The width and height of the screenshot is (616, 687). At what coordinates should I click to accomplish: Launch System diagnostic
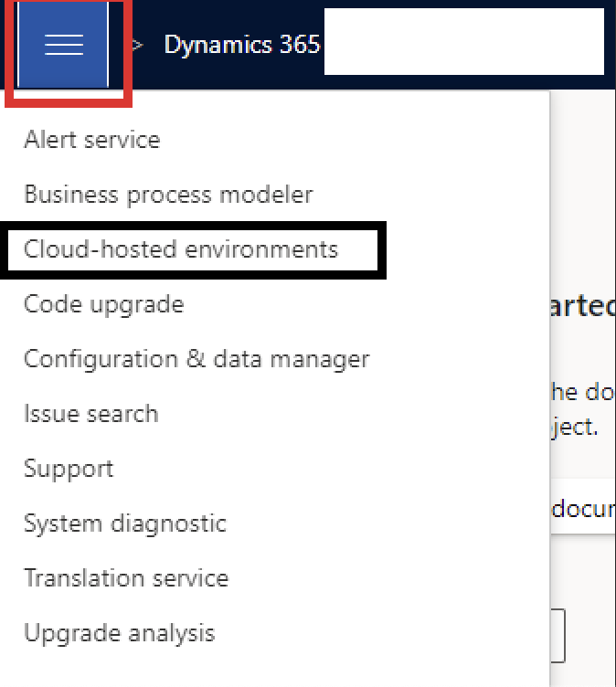coord(125,523)
